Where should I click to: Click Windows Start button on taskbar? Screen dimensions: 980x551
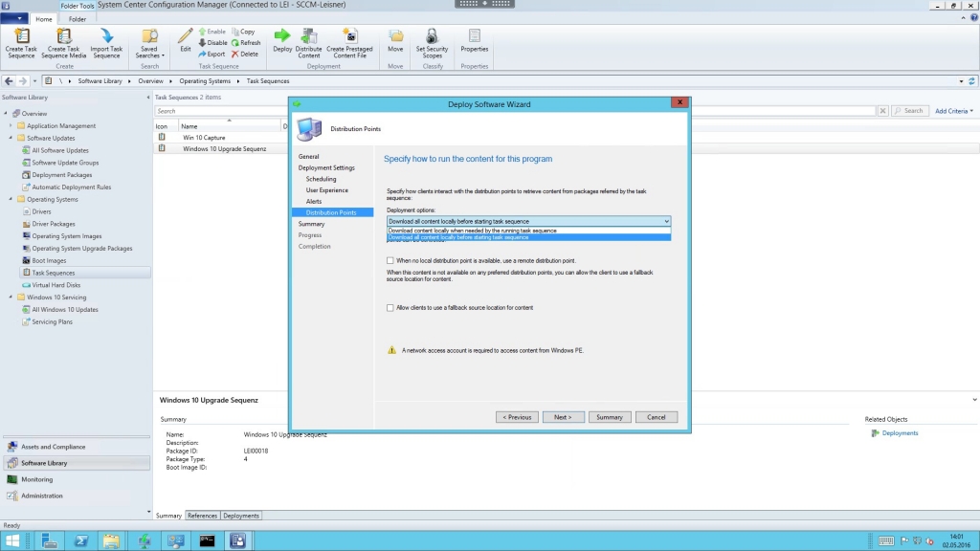coord(12,540)
